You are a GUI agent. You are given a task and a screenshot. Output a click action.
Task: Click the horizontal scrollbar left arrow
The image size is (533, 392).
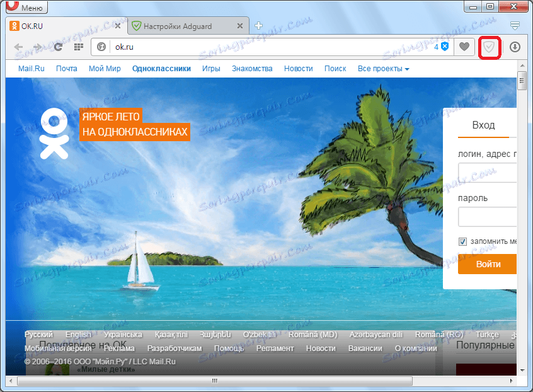coord(11,381)
